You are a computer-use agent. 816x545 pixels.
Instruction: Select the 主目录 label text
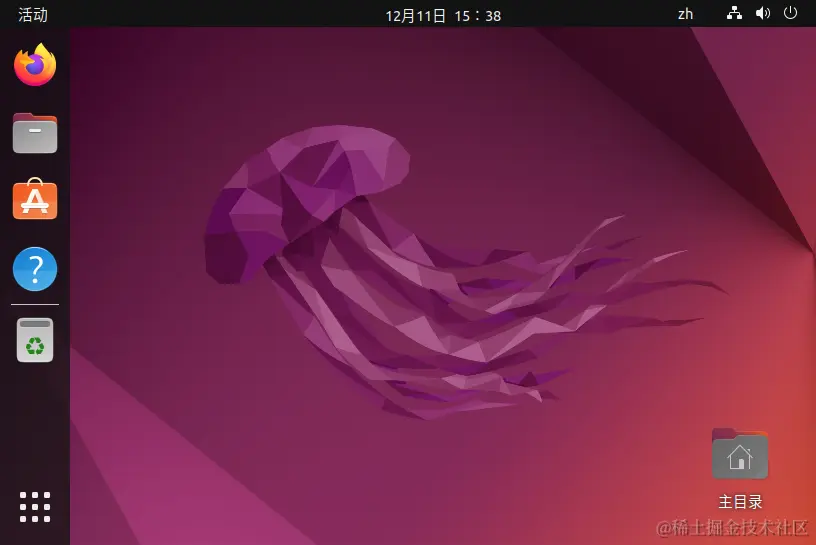pyautogui.click(x=740, y=502)
